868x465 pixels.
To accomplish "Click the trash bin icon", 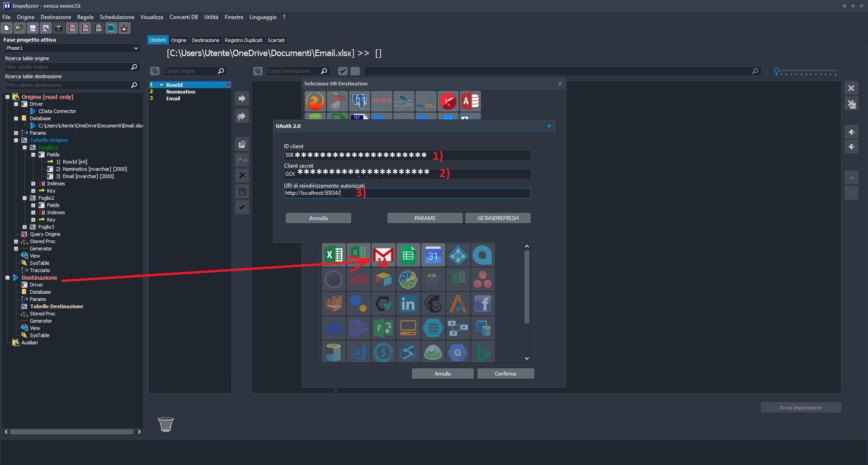I will coord(166,424).
